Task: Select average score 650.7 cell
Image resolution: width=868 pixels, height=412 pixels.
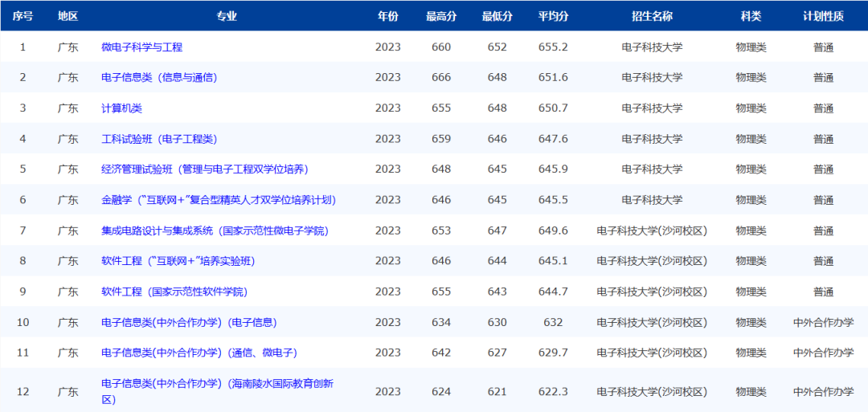Action: click(x=553, y=108)
